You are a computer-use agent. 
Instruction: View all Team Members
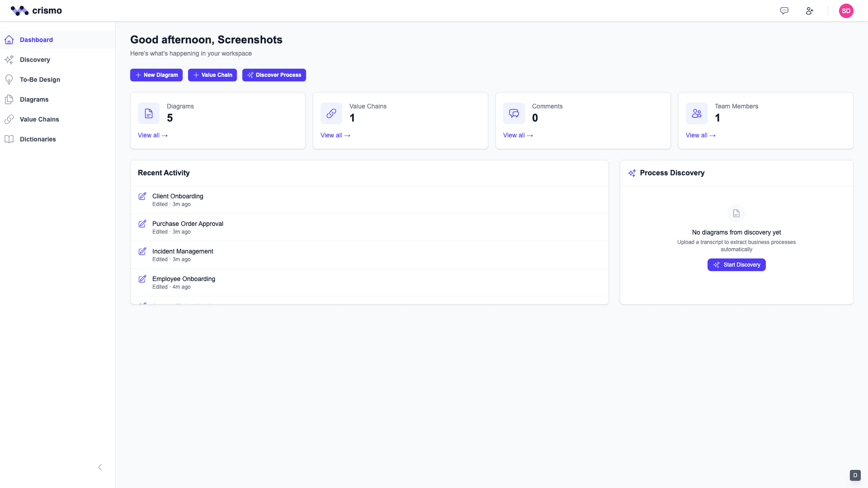point(701,135)
